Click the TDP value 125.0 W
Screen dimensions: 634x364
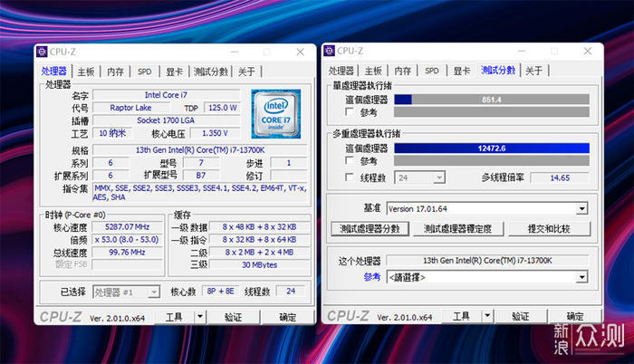coord(222,108)
